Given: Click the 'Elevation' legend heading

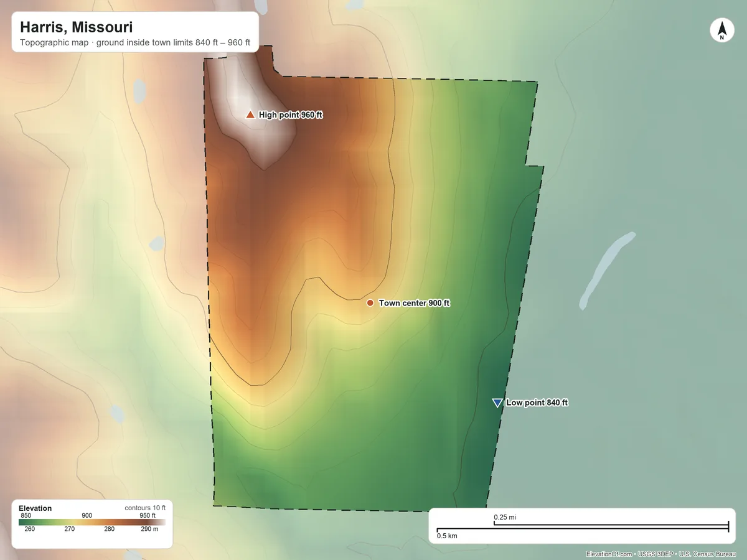Looking at the screenshot, I should [x=35, y=508].
